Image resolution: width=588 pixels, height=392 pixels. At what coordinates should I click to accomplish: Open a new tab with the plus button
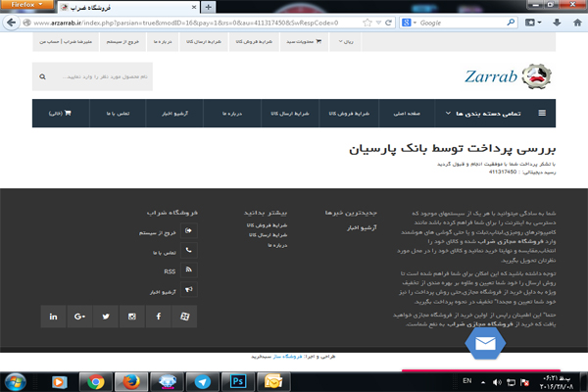208,7
